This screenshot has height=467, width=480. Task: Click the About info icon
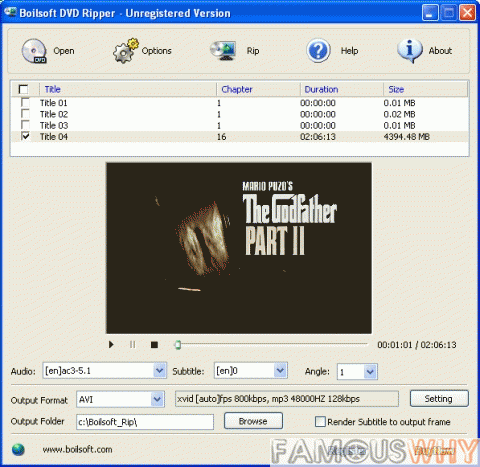tap(410, 51)
